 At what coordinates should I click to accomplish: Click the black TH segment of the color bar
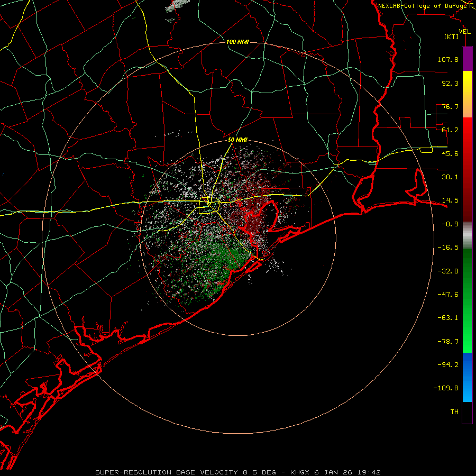pos(467,412)
